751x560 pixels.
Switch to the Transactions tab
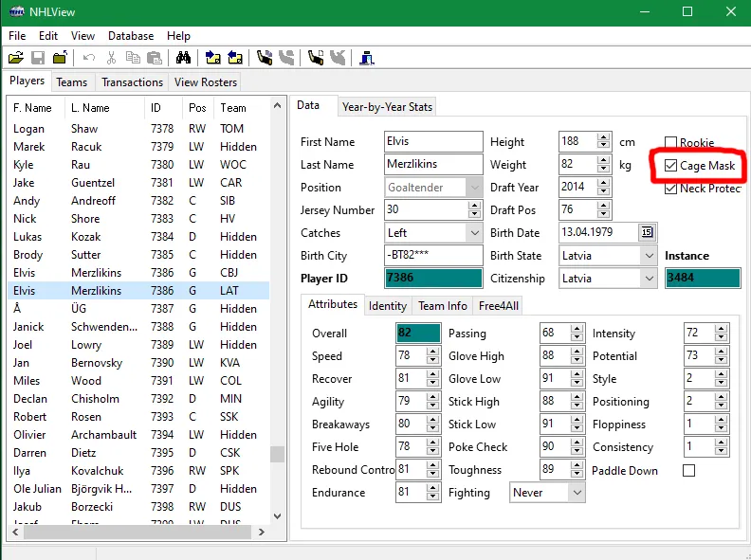click(x=132, y=82)
